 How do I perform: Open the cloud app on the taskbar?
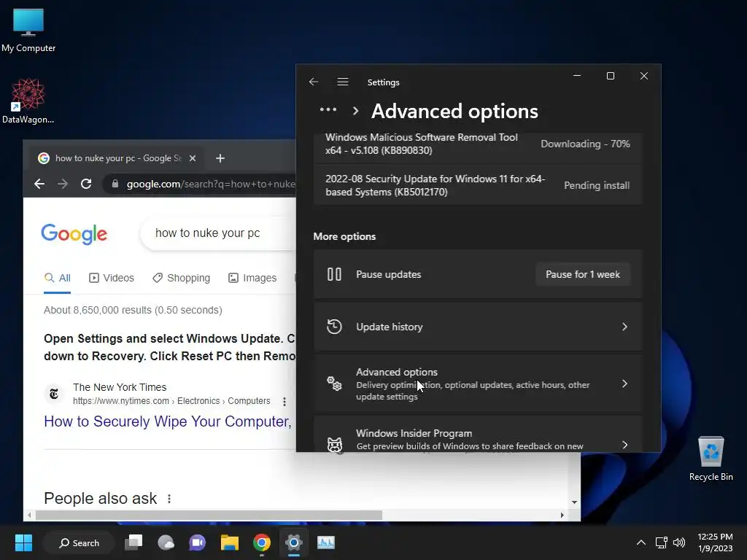(x=166, y=542)
